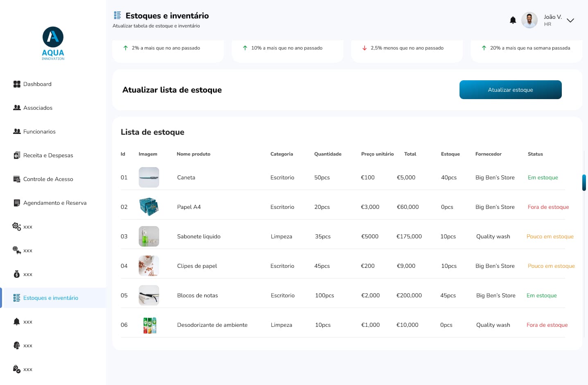Click the Aqua Innovation logo
This screenshot has height=385, width=588.
click(53, 43)
